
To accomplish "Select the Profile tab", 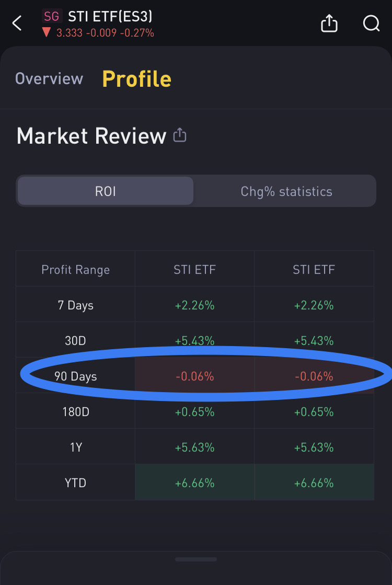I will pos(136,79).
